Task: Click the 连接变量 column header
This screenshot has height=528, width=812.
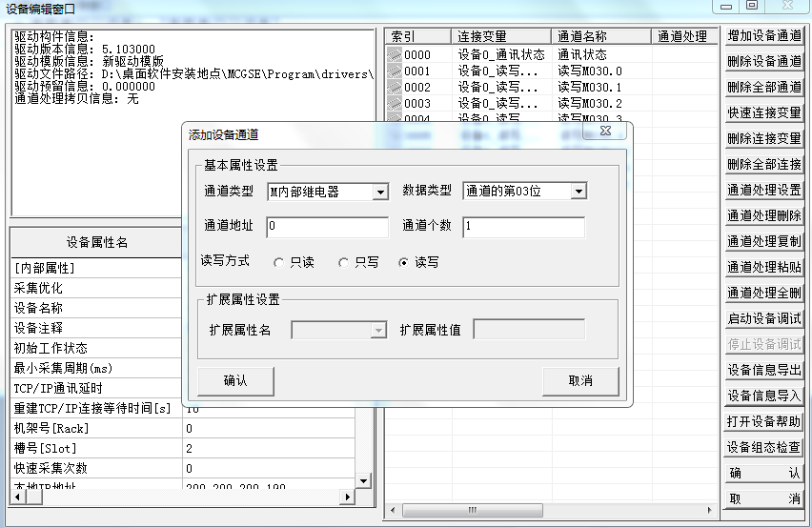Action: click(x=500, y=37)
